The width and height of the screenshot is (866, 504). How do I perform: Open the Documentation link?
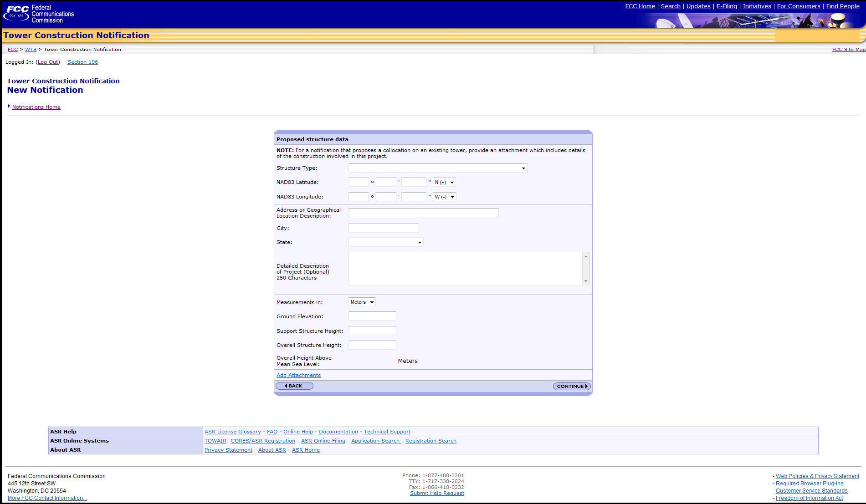pos(338,432)
